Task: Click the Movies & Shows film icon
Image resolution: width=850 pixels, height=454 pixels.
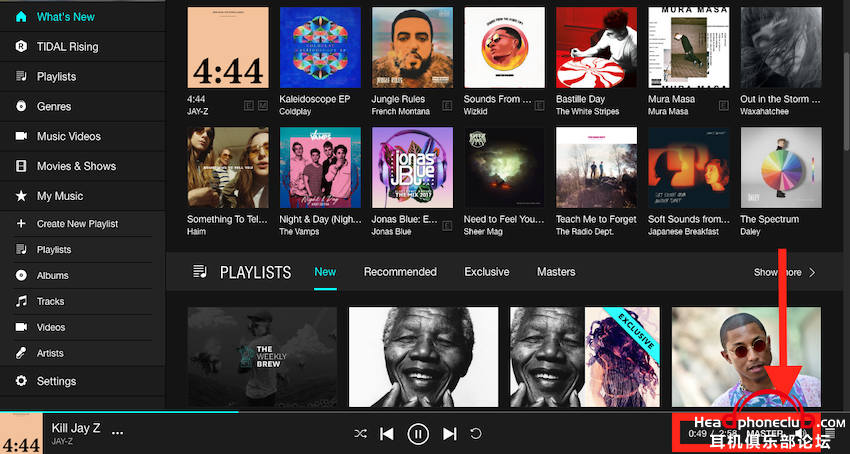Action: click(x=21, y=166)
